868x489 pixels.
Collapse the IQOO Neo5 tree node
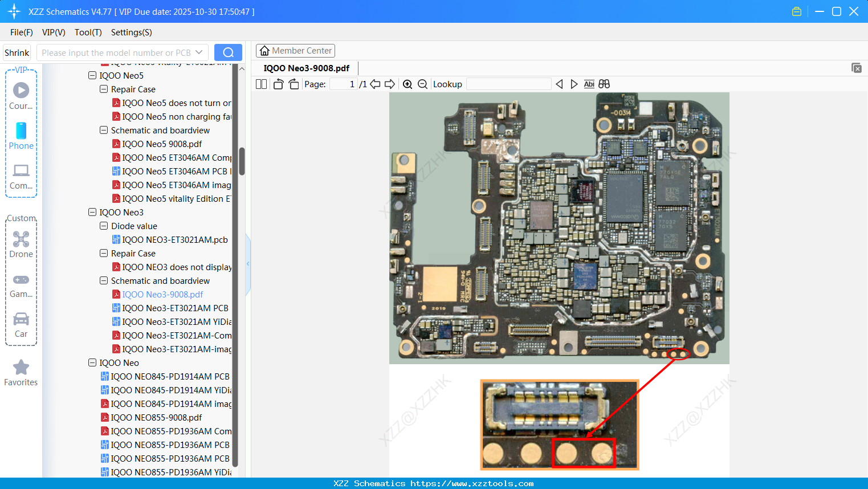(x=92, y=75)
